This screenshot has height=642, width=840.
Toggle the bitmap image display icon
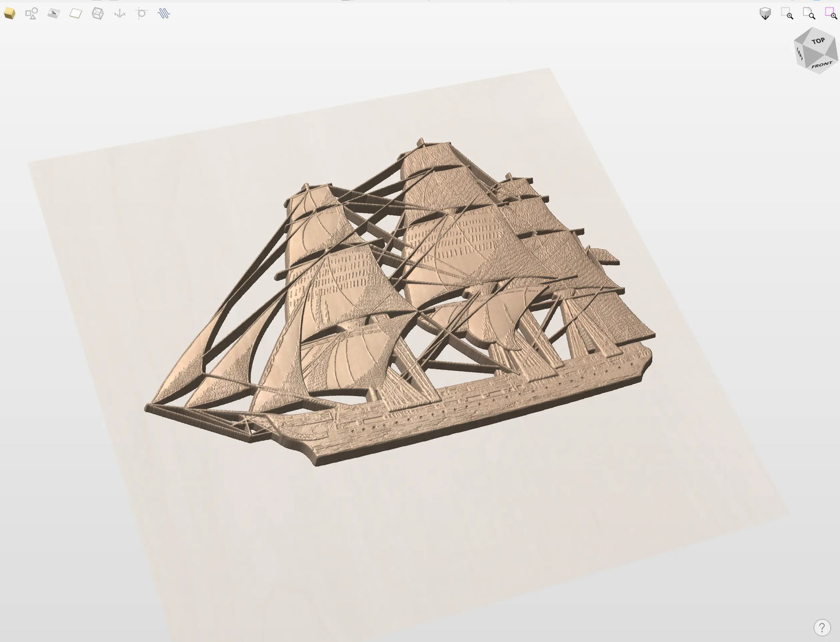click(x=53, y=13)
